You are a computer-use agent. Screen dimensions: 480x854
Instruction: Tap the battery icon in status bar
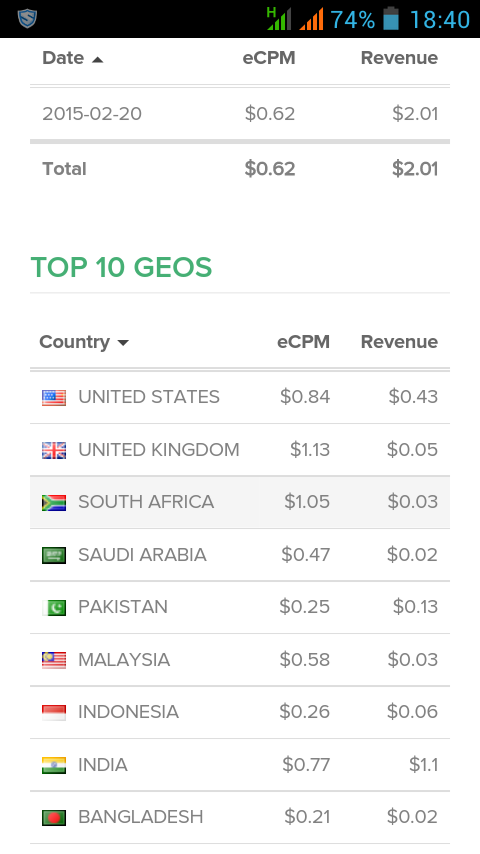tap(391, 19)
